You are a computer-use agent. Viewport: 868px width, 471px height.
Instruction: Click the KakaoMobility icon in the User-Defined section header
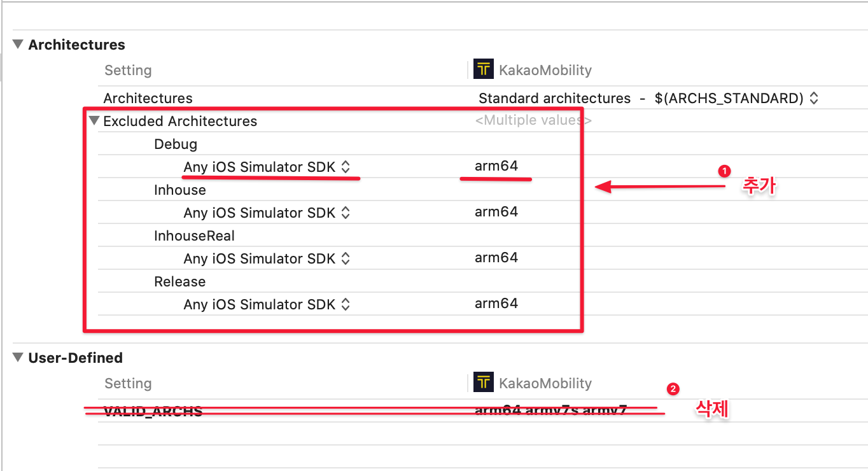[x=483, y=382]
